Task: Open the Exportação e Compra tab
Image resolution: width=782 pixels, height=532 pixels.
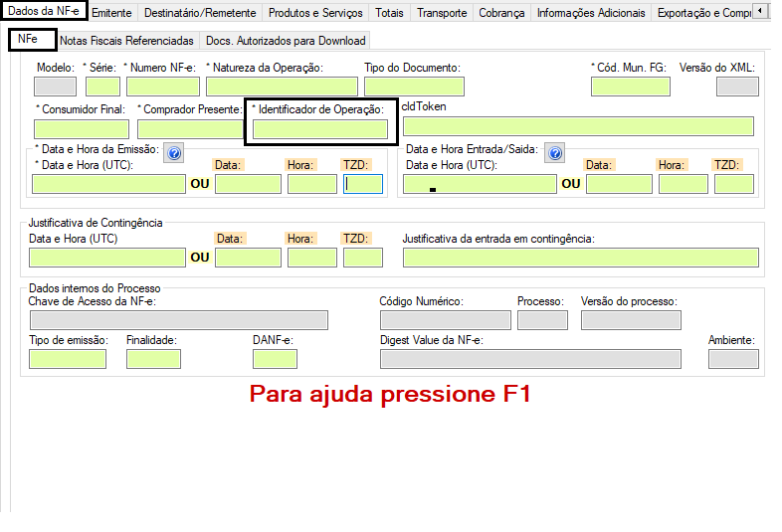Action: click(703, 13)
